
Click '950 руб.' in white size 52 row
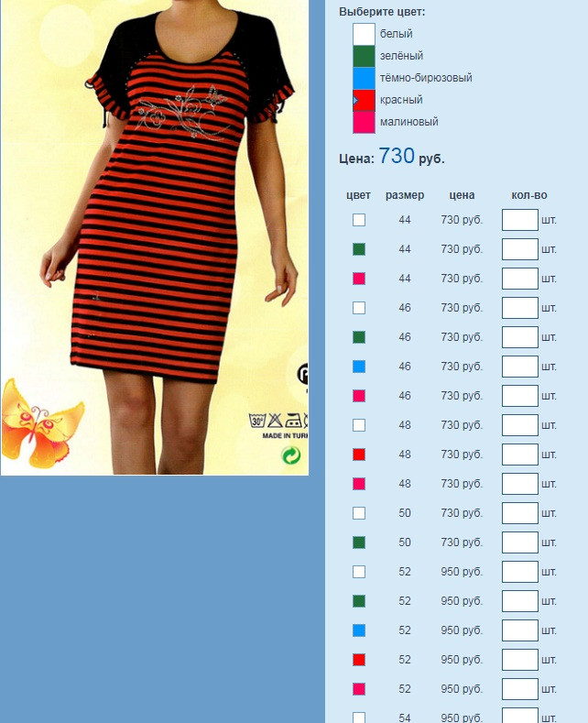[x=462, y=572]
